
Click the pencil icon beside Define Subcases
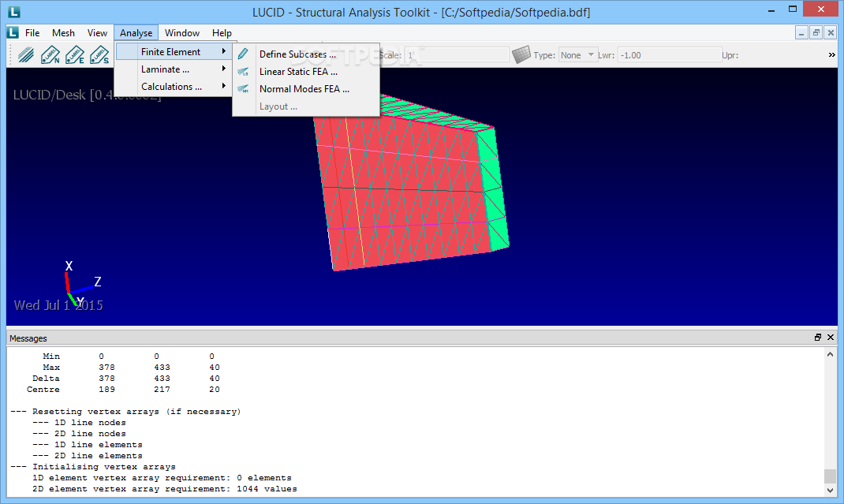[243, 54]
